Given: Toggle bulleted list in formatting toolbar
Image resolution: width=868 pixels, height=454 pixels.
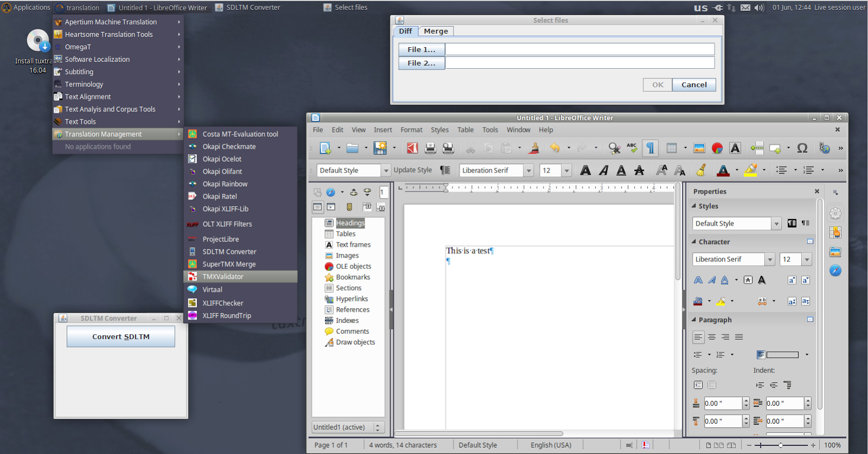Looking at the screenshot, I should (781, 170).
